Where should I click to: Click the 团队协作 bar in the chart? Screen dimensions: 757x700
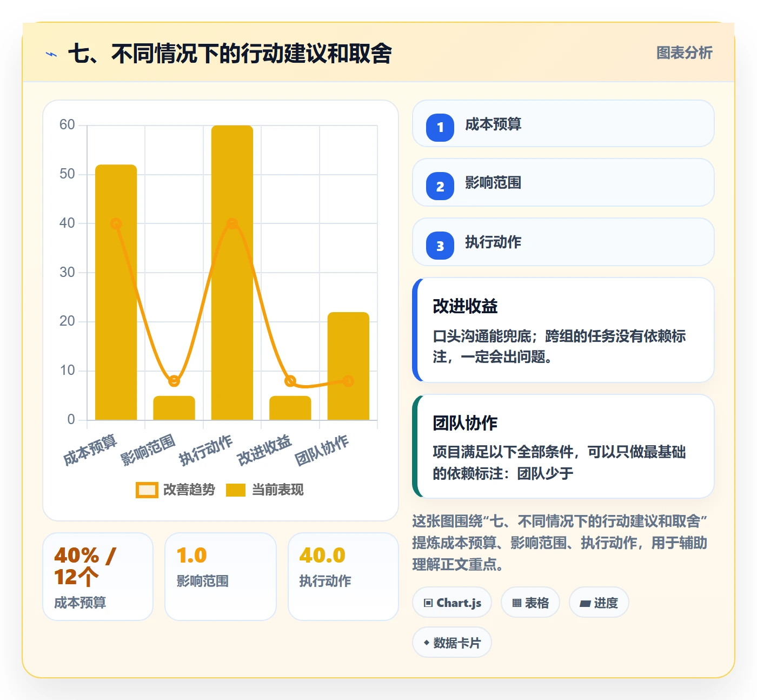(348, 366)
